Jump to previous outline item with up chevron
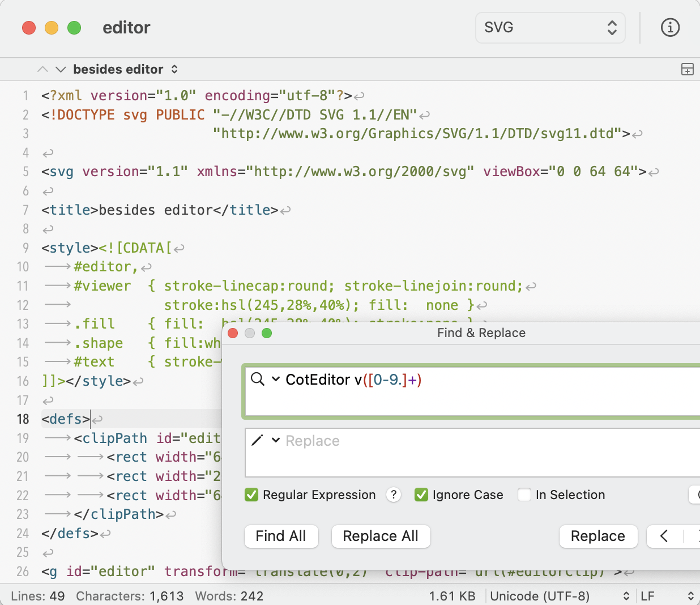 click(42, 69)
